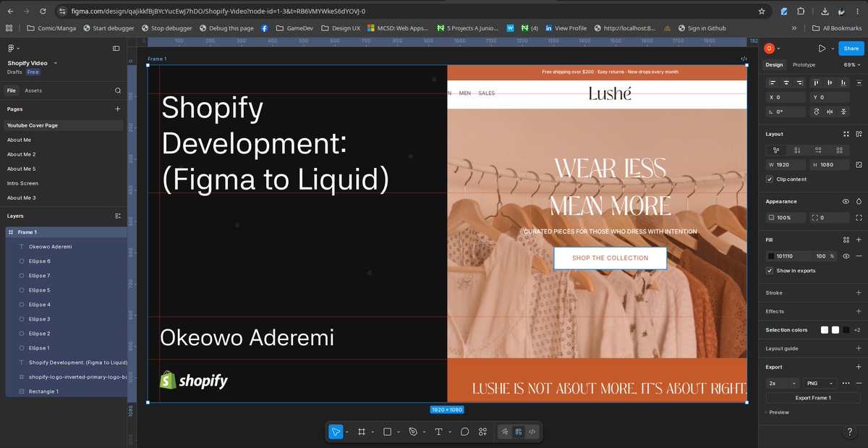The height and width of the screenshot is (448, 868).
Task: Collapse all layers icon
Action: pos(118,216)
